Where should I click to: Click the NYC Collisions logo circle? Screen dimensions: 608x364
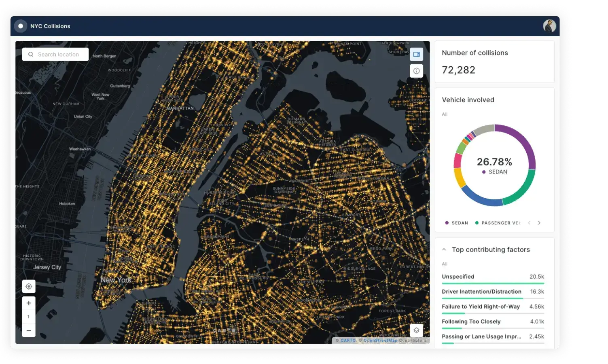[20, 26]
